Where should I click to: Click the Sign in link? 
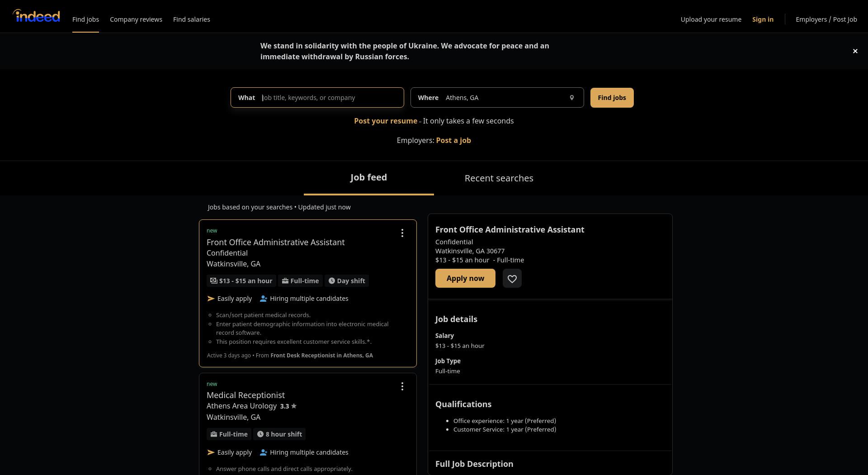(763, 19)
